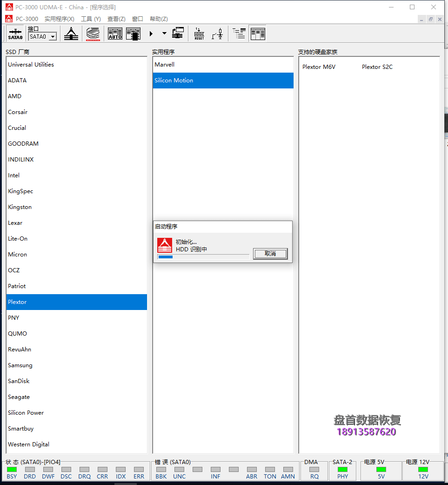Click the DSC status indicator
This screenshot has width=448, height=485.
[66, 469]
